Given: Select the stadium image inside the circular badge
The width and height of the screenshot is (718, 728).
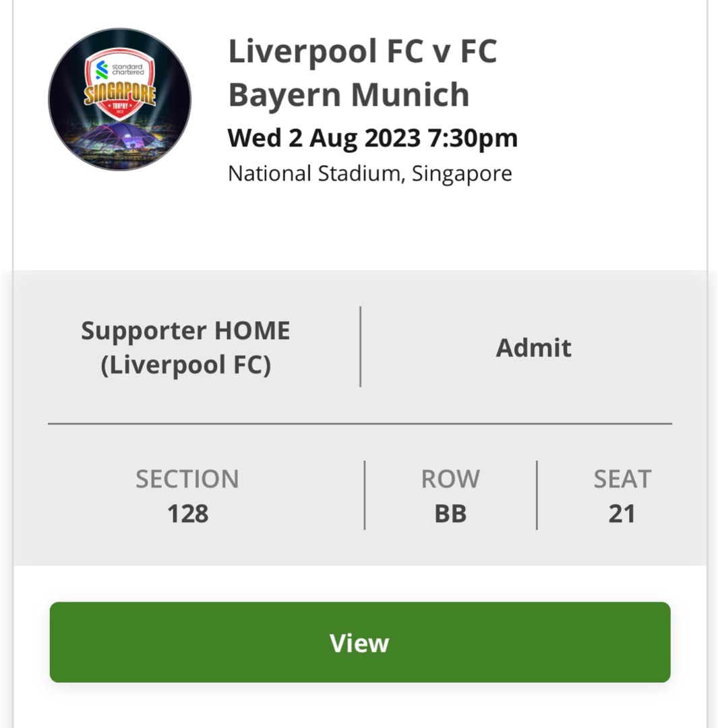Looking at the screenshot, I should coord(119,138).
